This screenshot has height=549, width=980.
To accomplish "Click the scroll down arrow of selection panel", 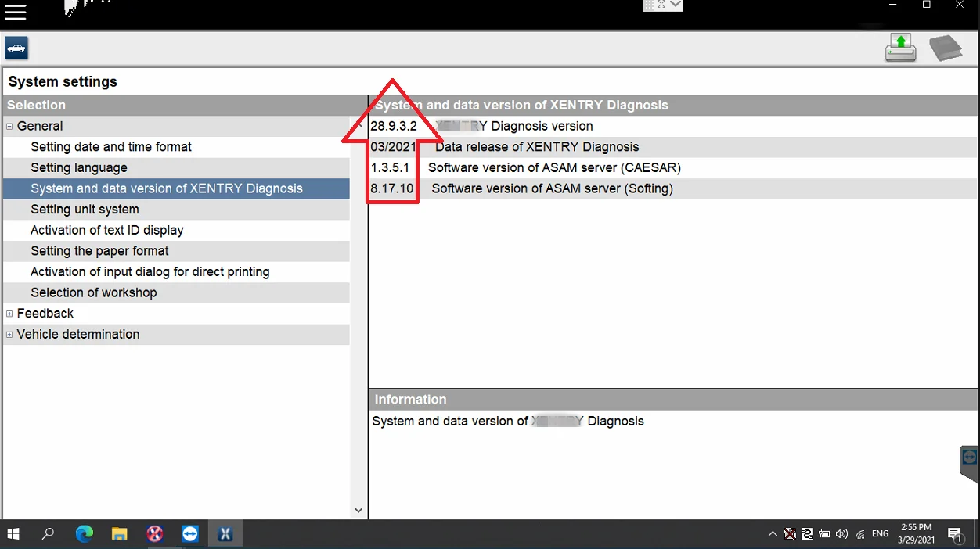I will coord(358,510).
